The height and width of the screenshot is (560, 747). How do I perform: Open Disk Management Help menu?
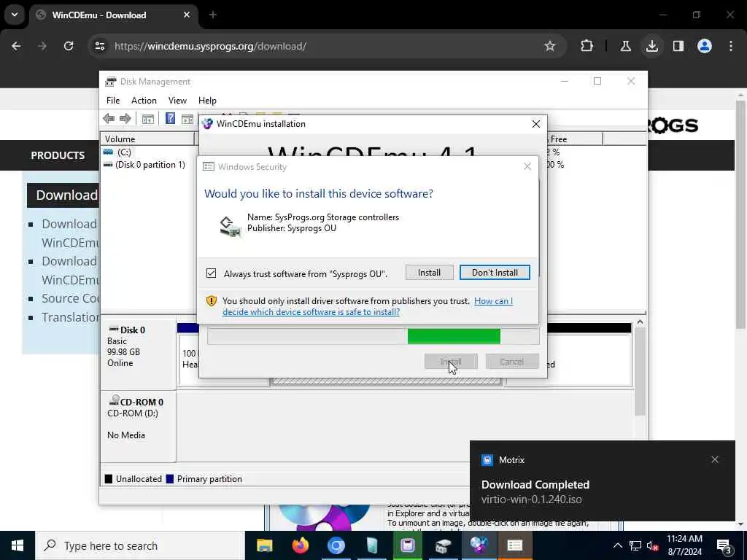[207, 101]
